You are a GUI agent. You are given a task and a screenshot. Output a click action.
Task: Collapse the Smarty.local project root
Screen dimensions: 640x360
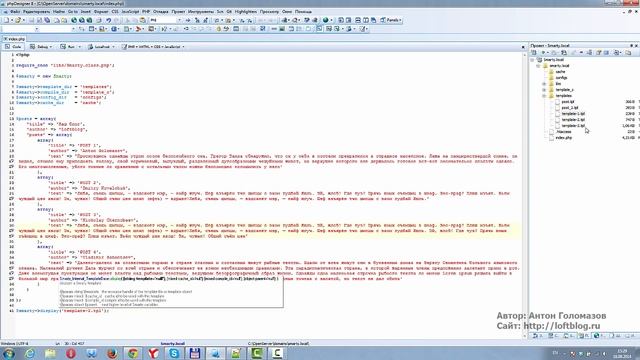coord(532,60)
